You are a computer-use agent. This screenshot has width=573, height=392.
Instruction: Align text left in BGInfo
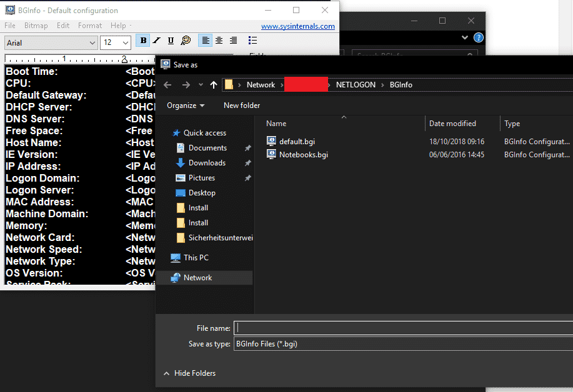206,41
